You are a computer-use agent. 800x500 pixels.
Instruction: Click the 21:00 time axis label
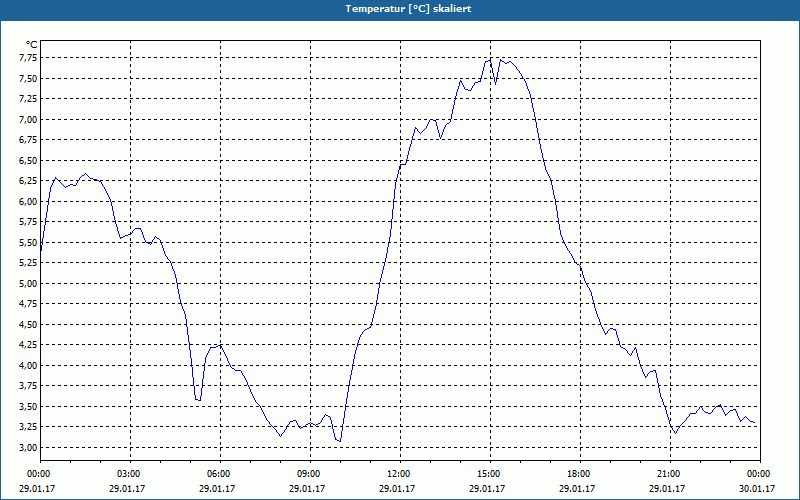click(670, 474)
